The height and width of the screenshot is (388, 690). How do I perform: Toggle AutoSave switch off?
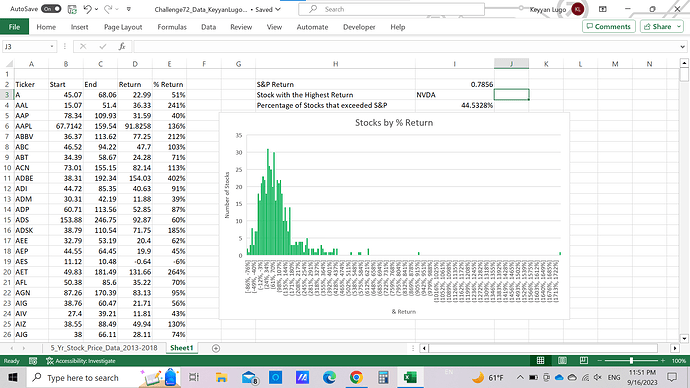(51, 9)
